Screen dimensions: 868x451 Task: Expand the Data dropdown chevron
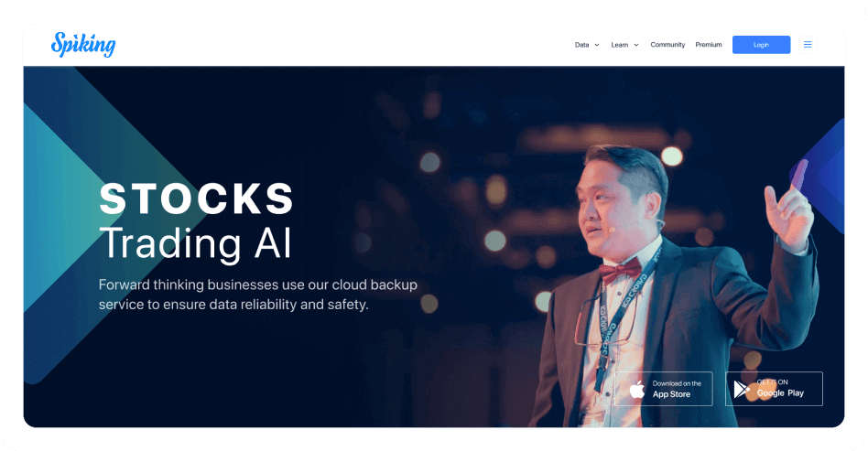click(x=597, y=45)
